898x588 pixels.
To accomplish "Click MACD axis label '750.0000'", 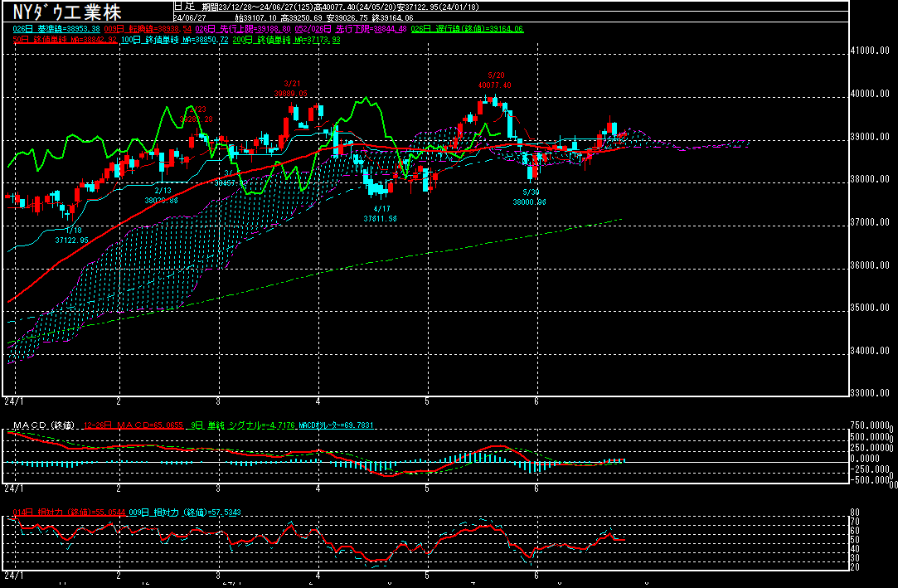I will pyautogui.click(x=870, y=425).
